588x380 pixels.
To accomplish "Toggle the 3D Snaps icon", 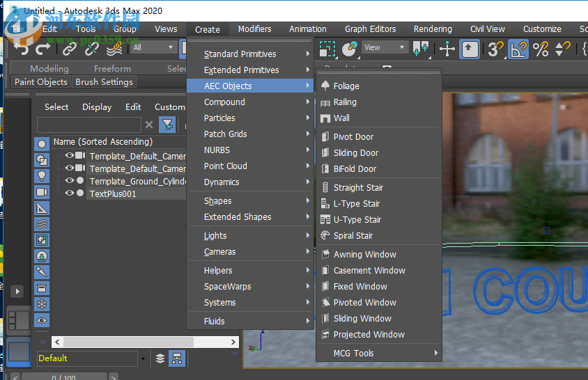I will click(496, 49).
